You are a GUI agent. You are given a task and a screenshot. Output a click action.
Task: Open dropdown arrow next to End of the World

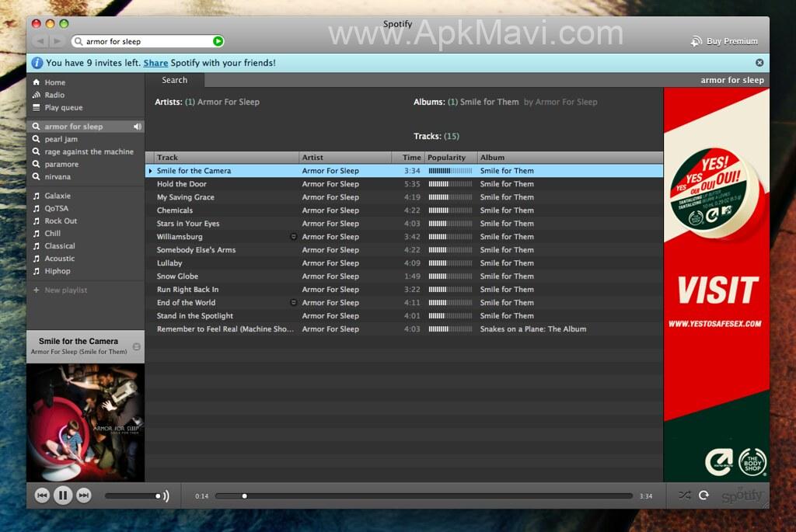[x=293, y=303]
